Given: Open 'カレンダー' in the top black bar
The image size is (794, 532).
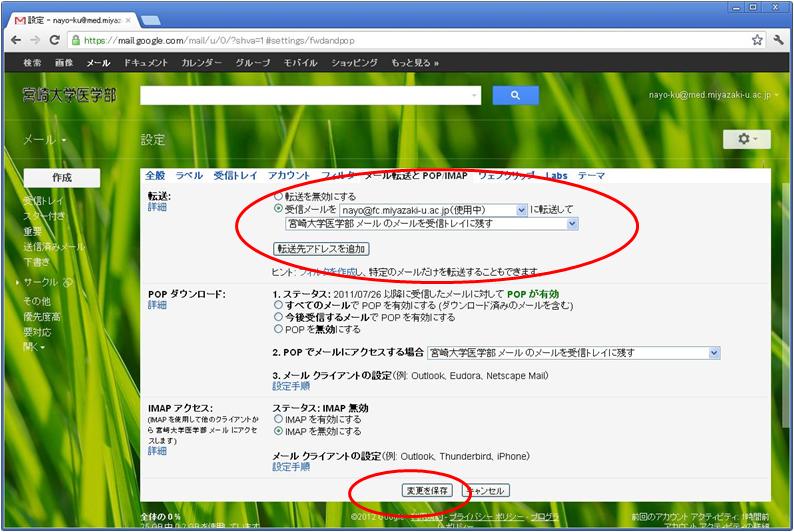Looking at the screenshot, I should click(x=202, y=63).
